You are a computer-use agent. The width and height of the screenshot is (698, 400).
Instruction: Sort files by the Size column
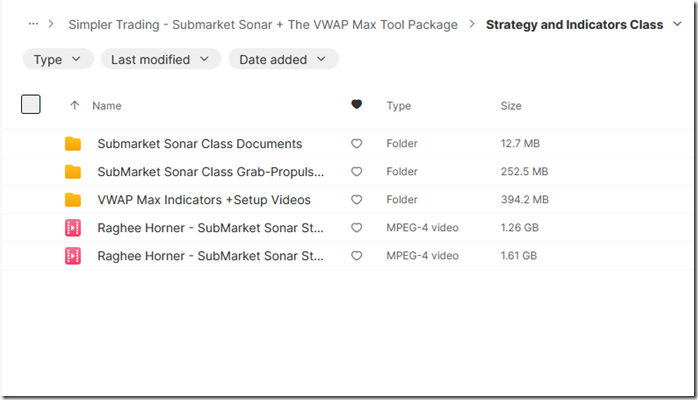click(x=511, y=105)
